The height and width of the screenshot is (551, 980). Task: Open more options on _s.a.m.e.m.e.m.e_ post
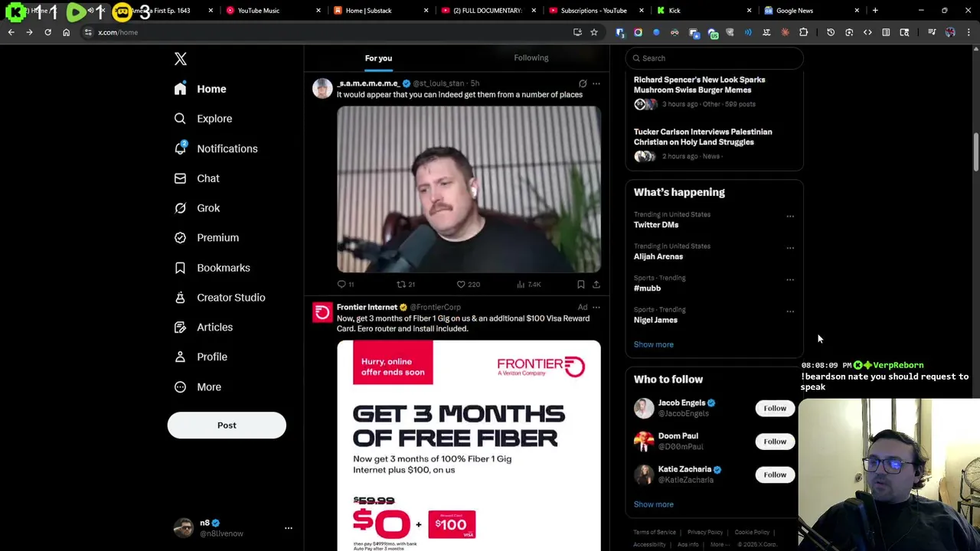(596, 83)
